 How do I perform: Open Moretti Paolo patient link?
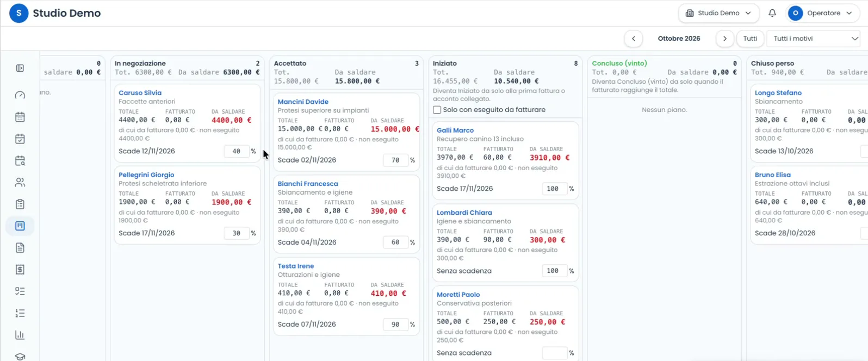click(458, 295)
